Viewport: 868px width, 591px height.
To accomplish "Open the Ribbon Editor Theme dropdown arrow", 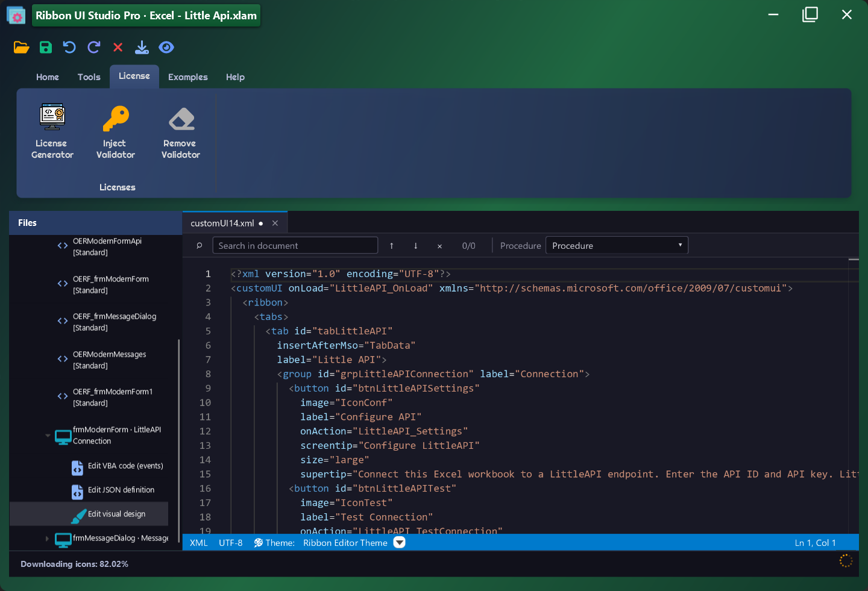I will [x=399, y=543].
